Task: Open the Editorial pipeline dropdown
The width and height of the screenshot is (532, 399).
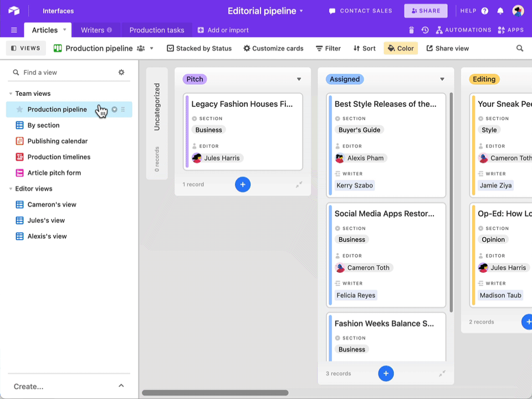Action: coord(302,11)
